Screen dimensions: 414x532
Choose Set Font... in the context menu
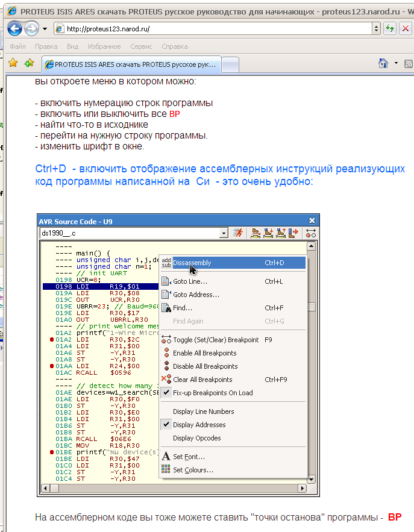tap(189, 457)
